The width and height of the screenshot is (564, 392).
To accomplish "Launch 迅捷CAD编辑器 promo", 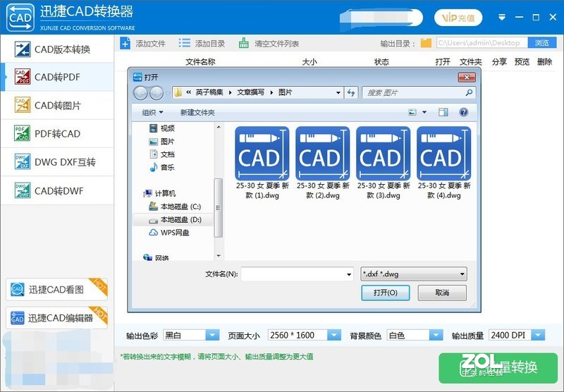I will click(x=56, y=317).
